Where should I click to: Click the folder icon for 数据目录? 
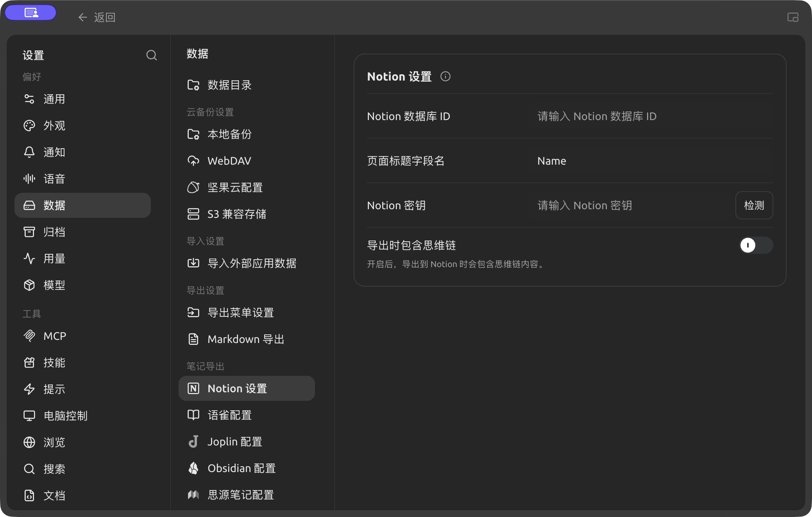193,85
